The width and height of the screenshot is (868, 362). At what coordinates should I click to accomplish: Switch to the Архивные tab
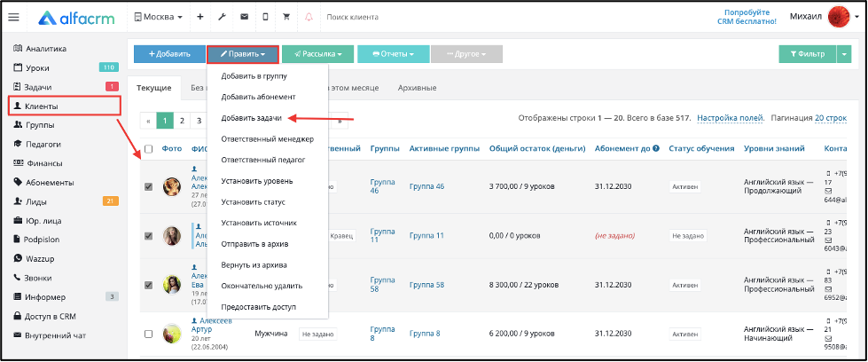(418, 88)
